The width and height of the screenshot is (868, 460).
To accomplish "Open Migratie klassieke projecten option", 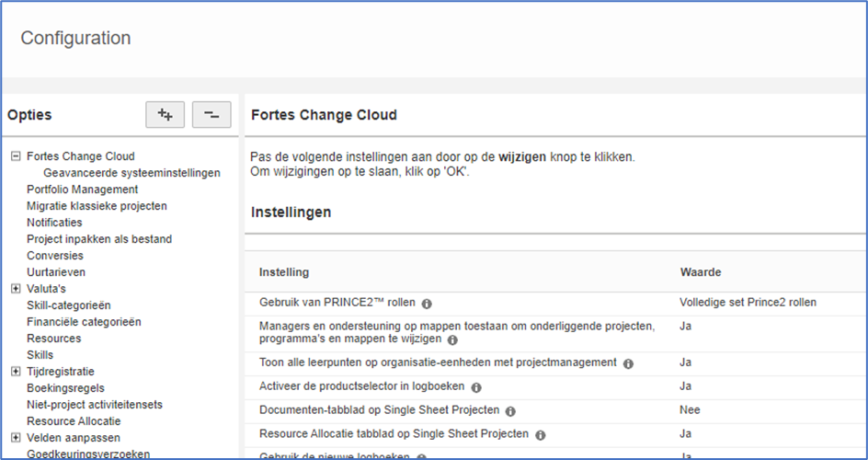I will coord(97,206).
